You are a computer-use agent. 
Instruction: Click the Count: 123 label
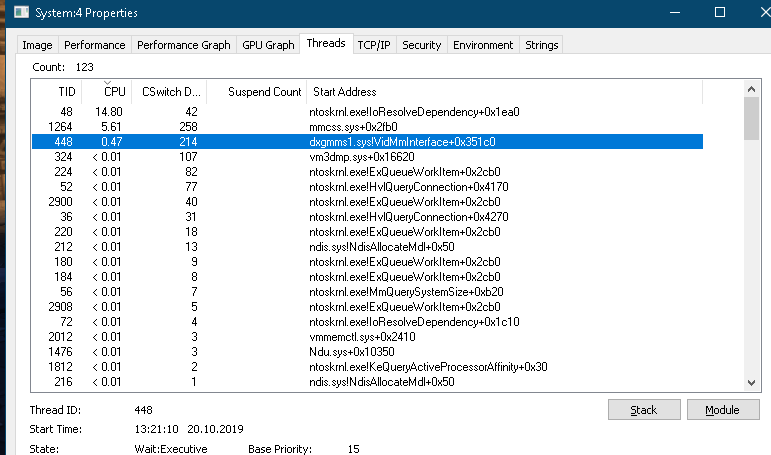[63, 67]
